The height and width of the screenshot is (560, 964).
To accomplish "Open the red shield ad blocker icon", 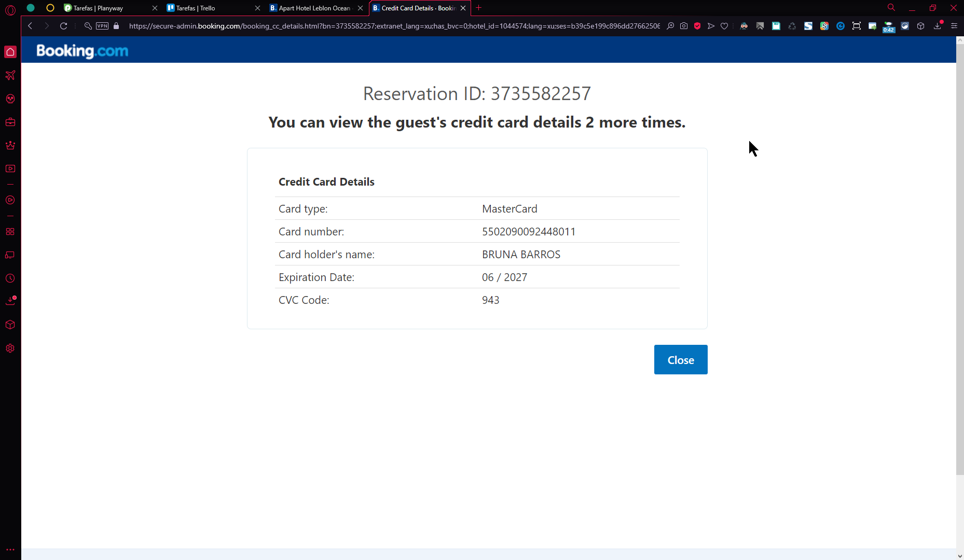I will point(697,26).
